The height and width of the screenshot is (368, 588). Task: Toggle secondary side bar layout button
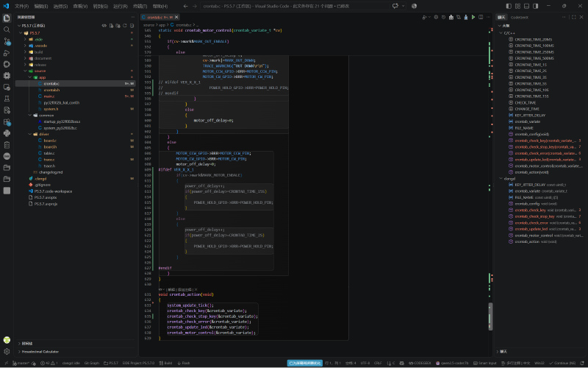pyautogui.click(x=536, y=6)
